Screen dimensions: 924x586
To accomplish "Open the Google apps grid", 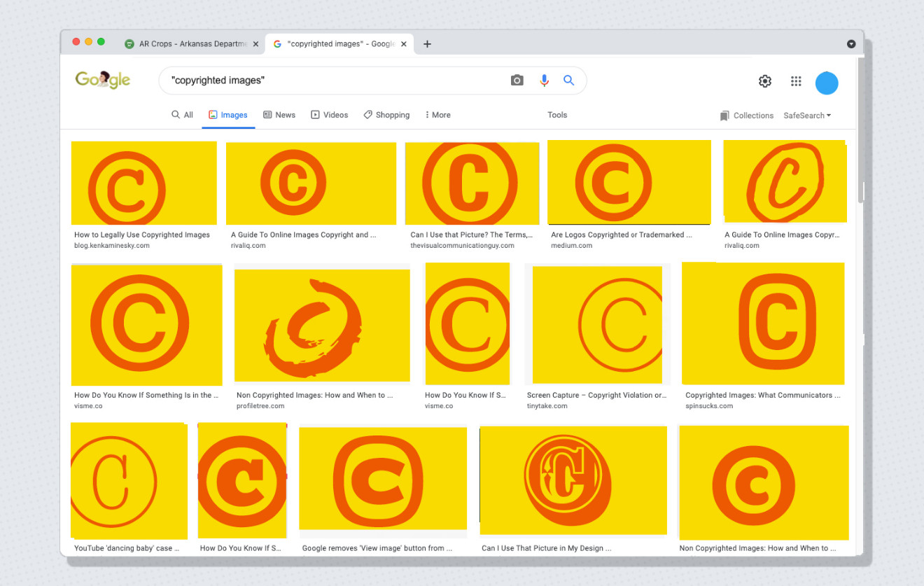I will click(x=796, y=81).
